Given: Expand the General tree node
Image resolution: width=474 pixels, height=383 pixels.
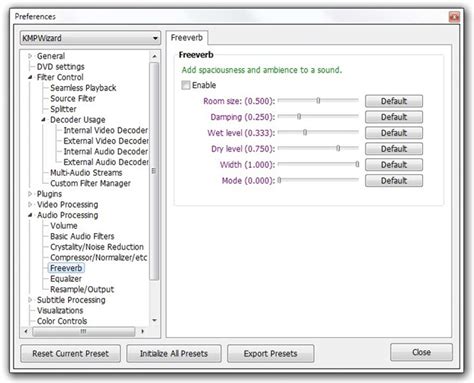Looking at the screenshot, I should [30, 56].
